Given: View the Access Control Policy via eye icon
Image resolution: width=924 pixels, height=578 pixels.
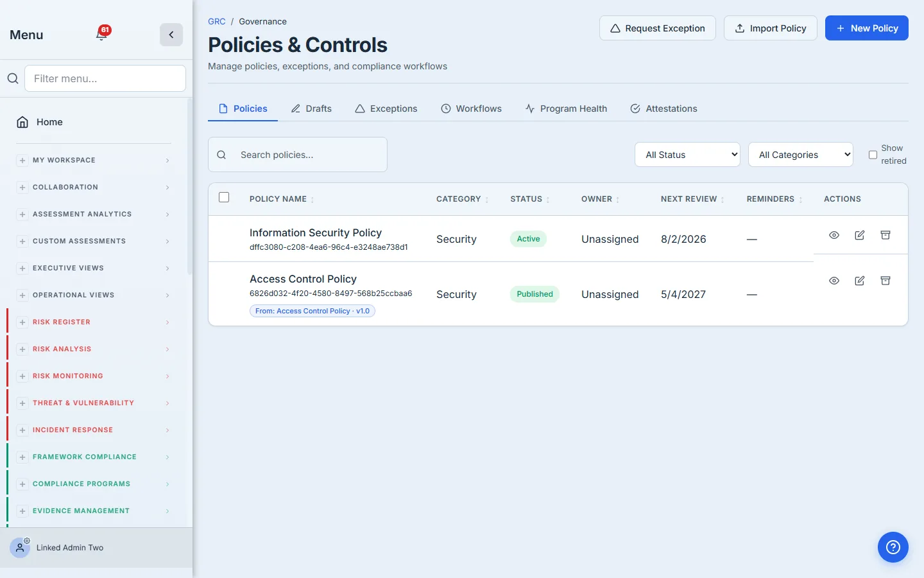Looking at the screenshot, I should (x=834, y=281).
